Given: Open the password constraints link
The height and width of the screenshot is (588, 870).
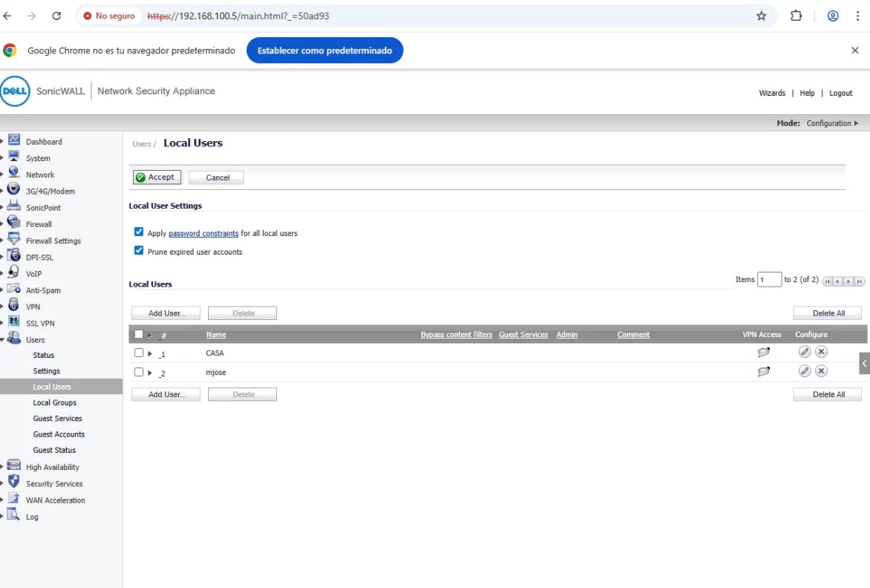Looking at the screenshot, I should (204, 233).
